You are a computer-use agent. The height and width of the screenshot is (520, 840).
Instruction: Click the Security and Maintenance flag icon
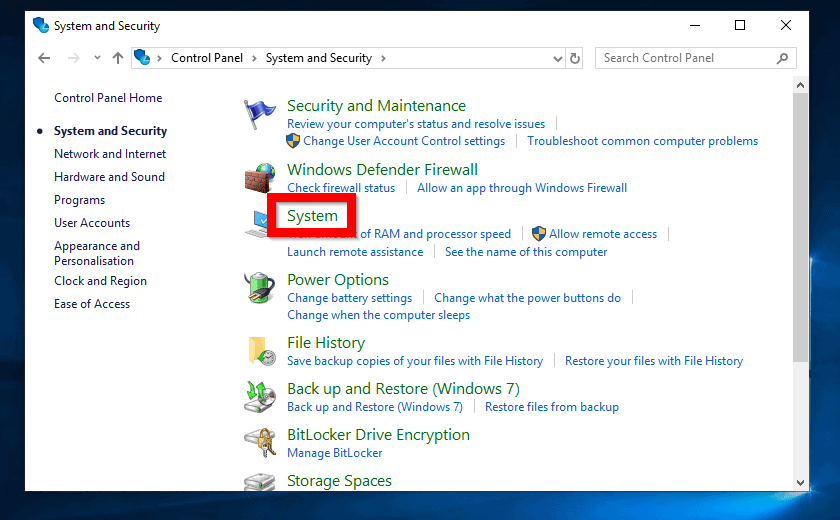(x=259, y=114)
